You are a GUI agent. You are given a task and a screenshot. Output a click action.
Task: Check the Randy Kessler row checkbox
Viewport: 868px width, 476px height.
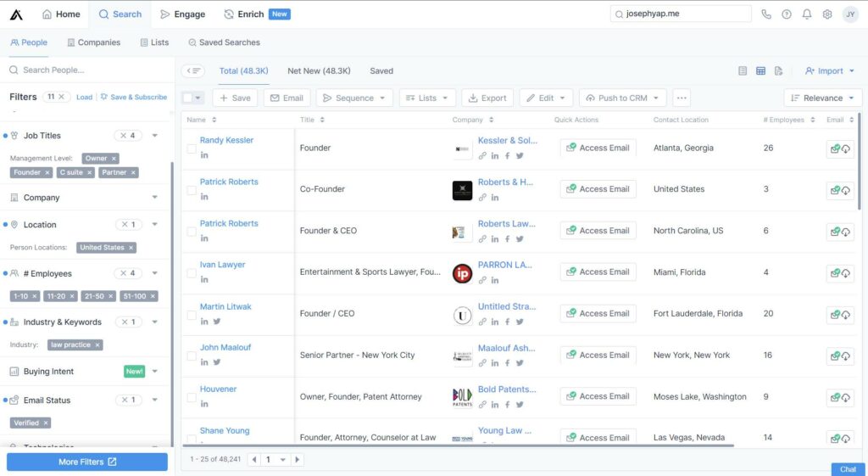click(191, 149)
